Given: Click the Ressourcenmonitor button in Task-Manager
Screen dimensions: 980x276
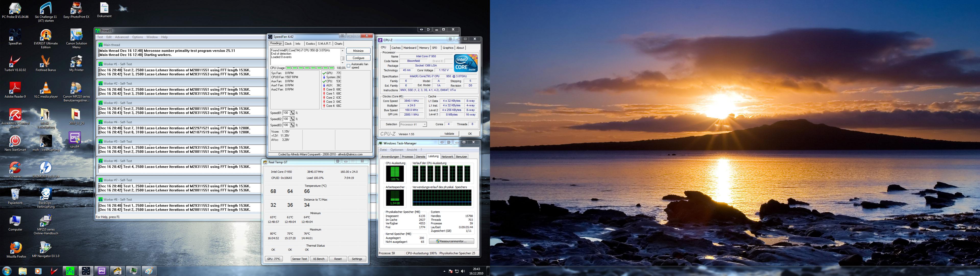Looking at the screenshot, I should tap(452, 241).
